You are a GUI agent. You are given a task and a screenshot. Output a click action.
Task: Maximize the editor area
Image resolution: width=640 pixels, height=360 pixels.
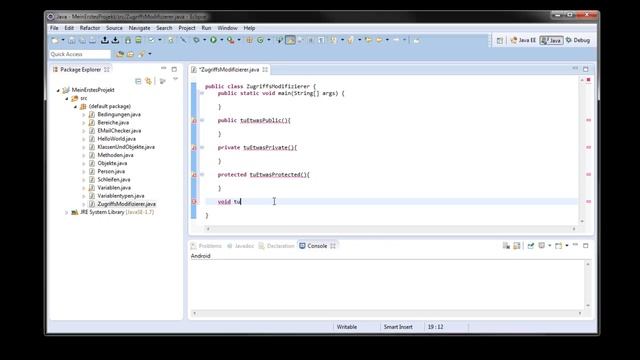point(586,69)
